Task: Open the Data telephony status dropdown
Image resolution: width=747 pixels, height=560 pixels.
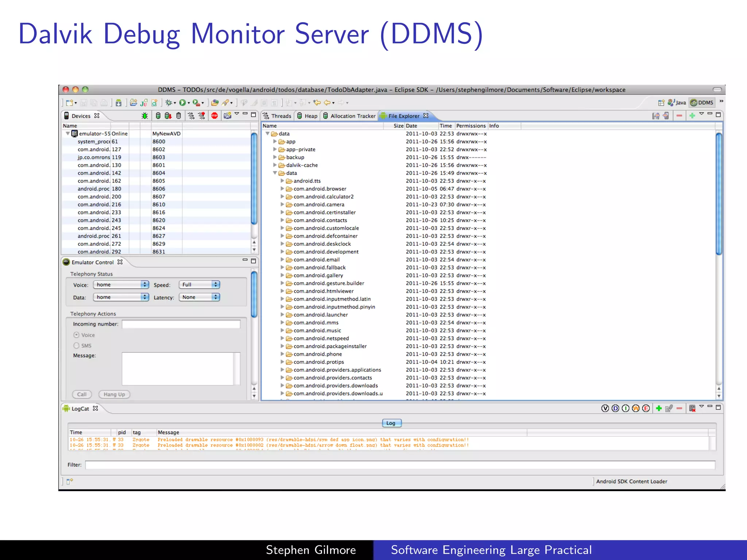Action: pyautogui.click(x=121, y=297)
